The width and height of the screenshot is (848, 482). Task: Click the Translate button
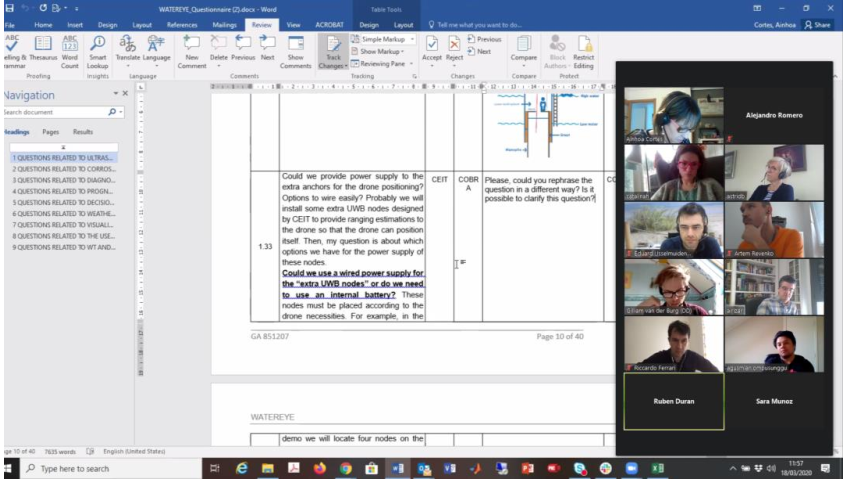point(128,49)
